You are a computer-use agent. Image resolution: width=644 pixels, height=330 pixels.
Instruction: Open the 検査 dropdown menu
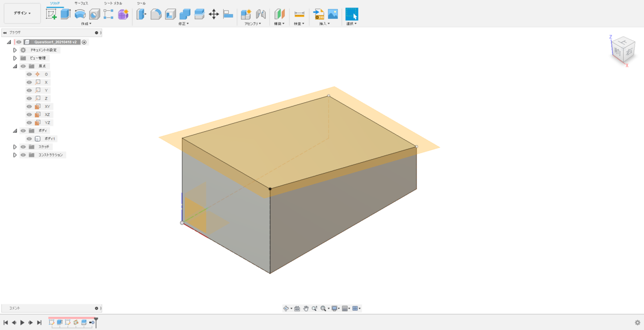pos(299,24)
